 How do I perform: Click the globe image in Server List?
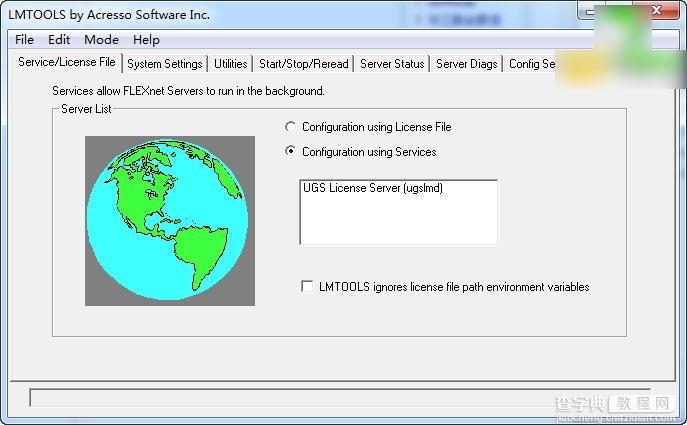tap(170, 221)
